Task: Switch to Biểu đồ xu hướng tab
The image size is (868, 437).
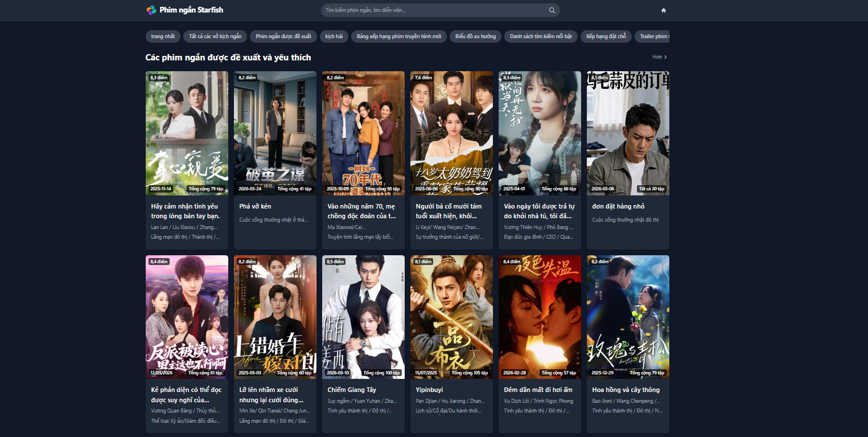Action: (x=475, y=36)
